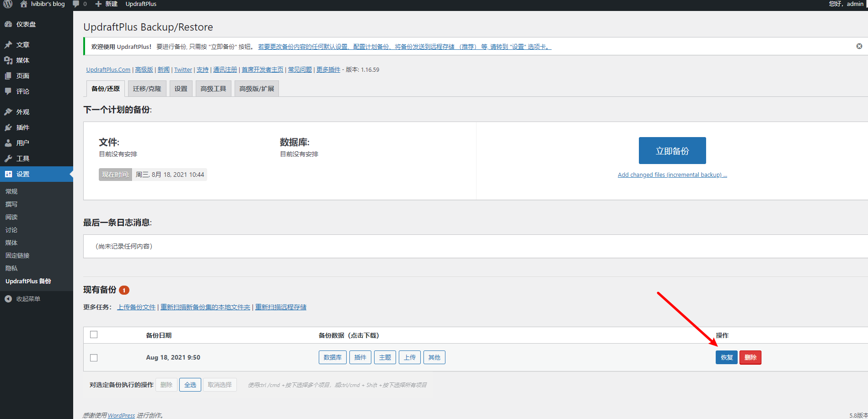Click the WordPress logo icon

coord(8,4)
